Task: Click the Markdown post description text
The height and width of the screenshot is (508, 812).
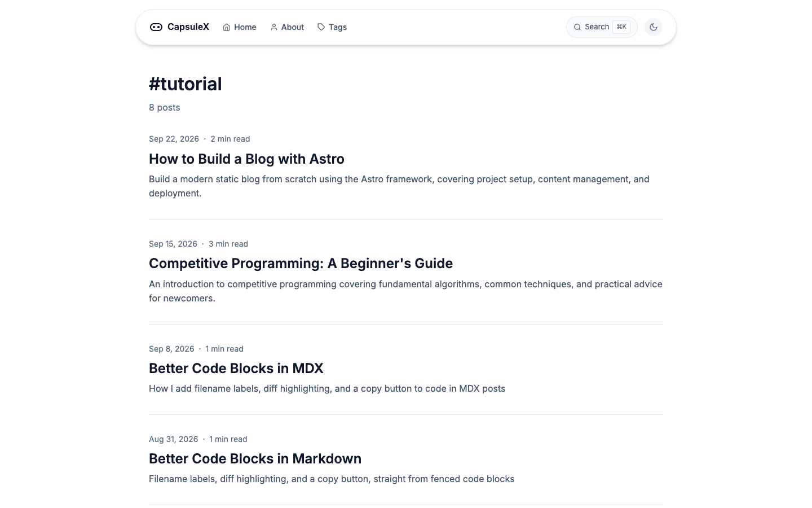Action: click(x=332, y=479)
